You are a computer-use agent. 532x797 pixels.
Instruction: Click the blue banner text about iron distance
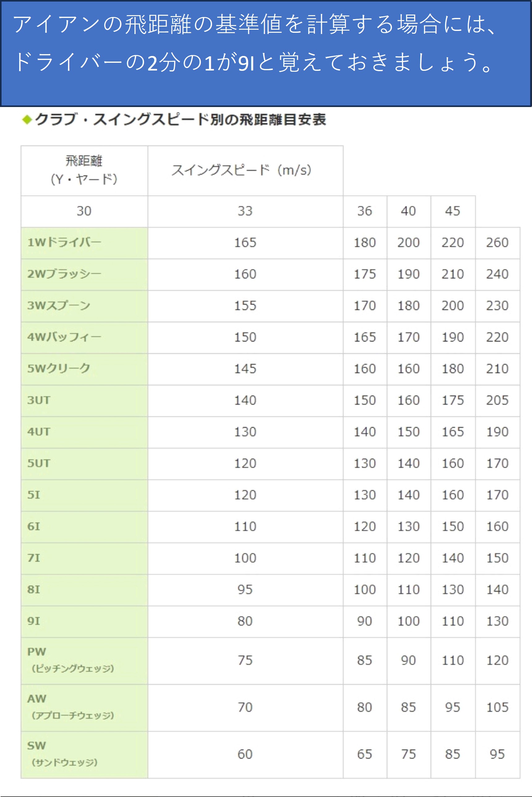[254, 43]
